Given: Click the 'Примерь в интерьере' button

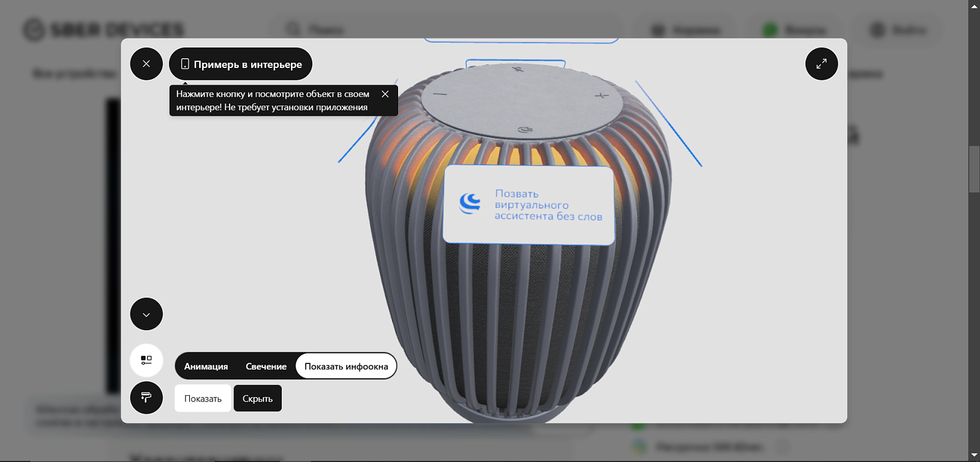Looking at the screenshot, I should [x=241, y=64].
